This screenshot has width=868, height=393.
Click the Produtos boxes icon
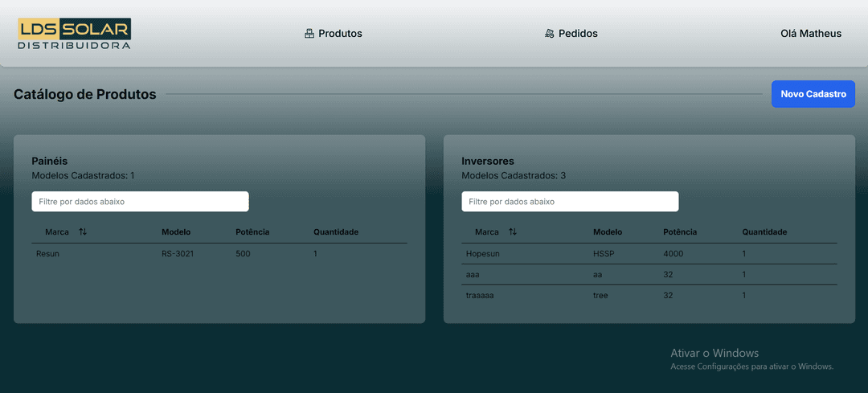coord(309,34)
